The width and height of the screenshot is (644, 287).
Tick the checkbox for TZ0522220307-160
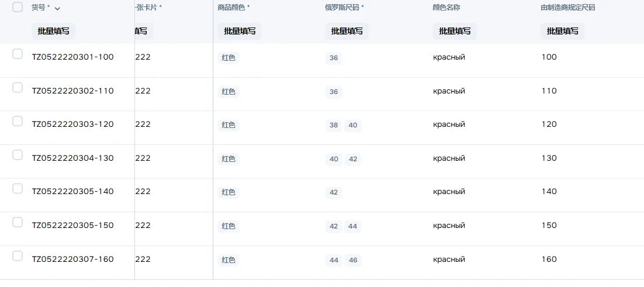click(18, 256)
